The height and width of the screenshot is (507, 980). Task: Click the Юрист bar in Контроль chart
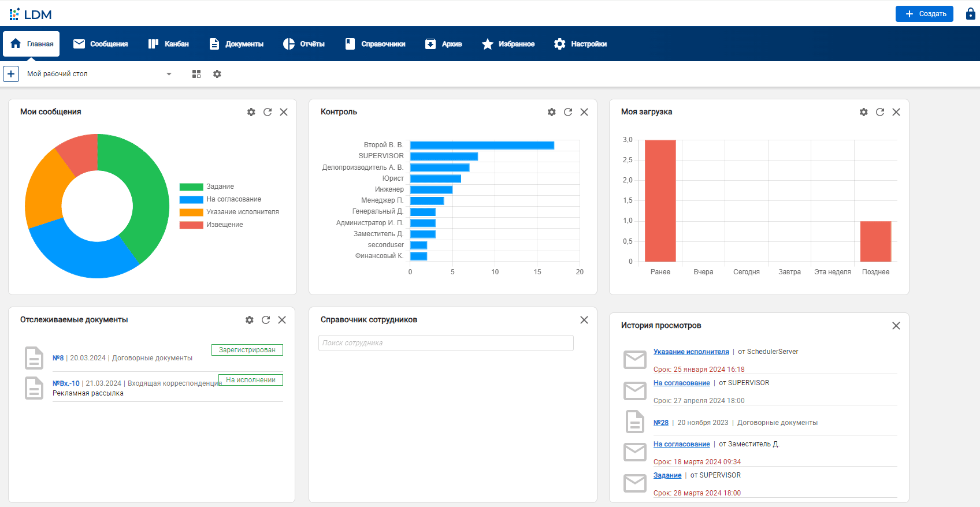point(436,178)
